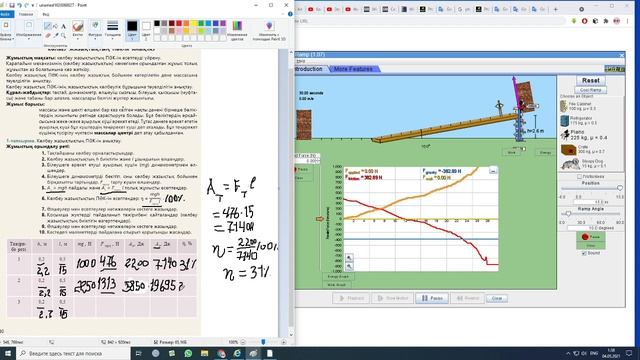Click the Reset button in Ramp

click(x=590, y=80)
